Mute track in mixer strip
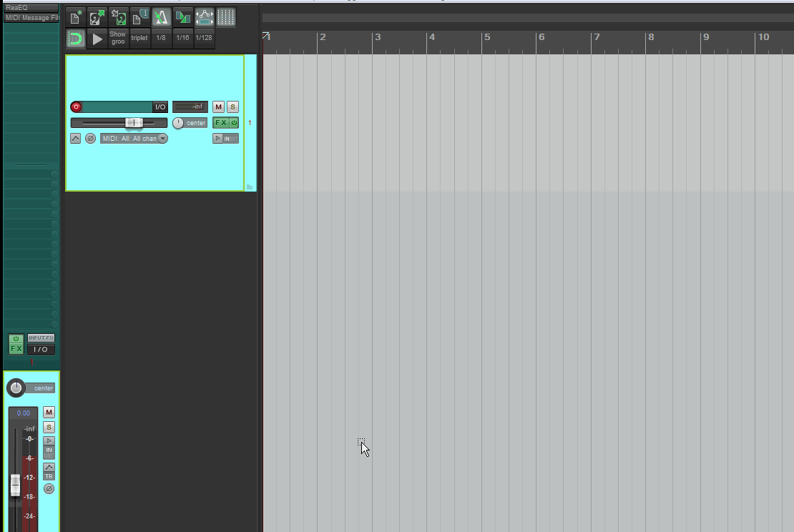 coord(49,412)
